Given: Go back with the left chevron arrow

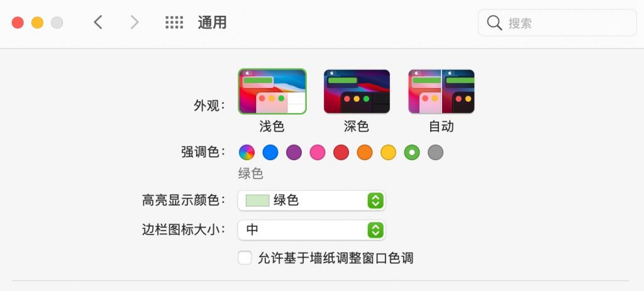Looking at the screenshot, I should pos(97,22).
